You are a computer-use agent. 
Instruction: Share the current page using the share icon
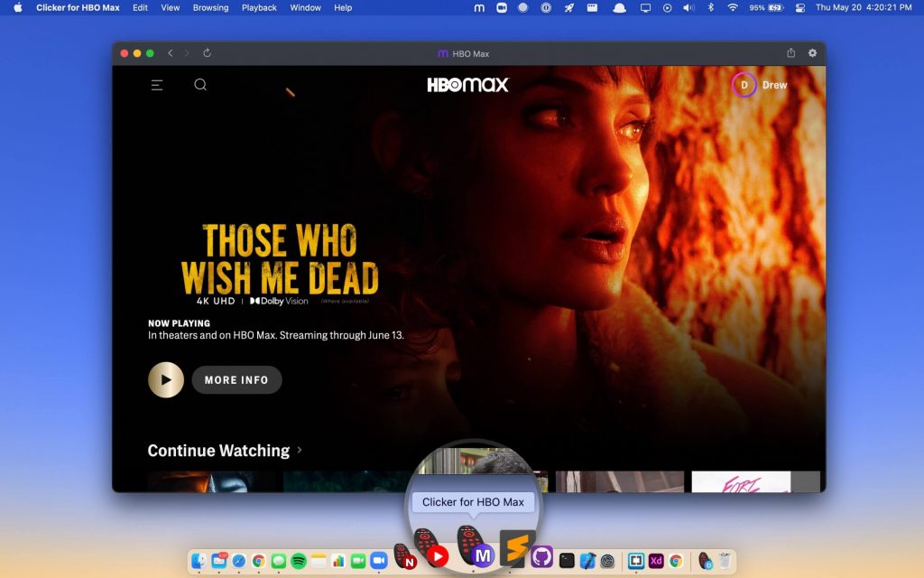click(x=790, y=52)
